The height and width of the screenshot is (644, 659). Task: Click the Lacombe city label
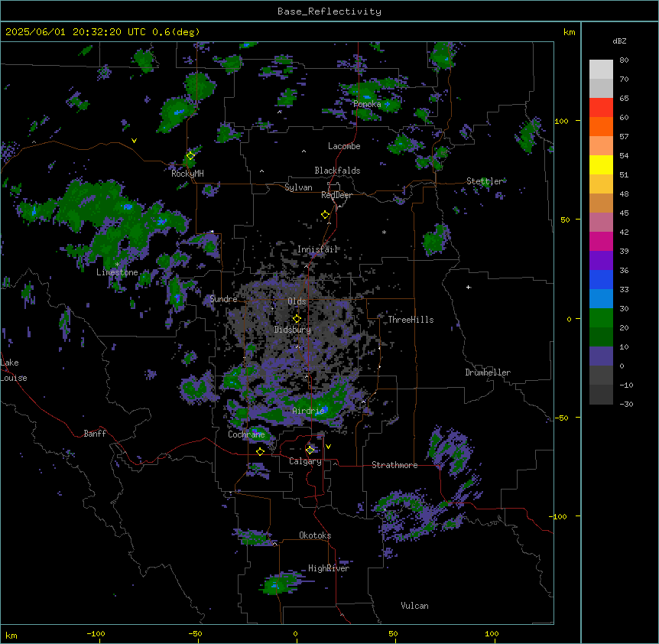[344, 146]
